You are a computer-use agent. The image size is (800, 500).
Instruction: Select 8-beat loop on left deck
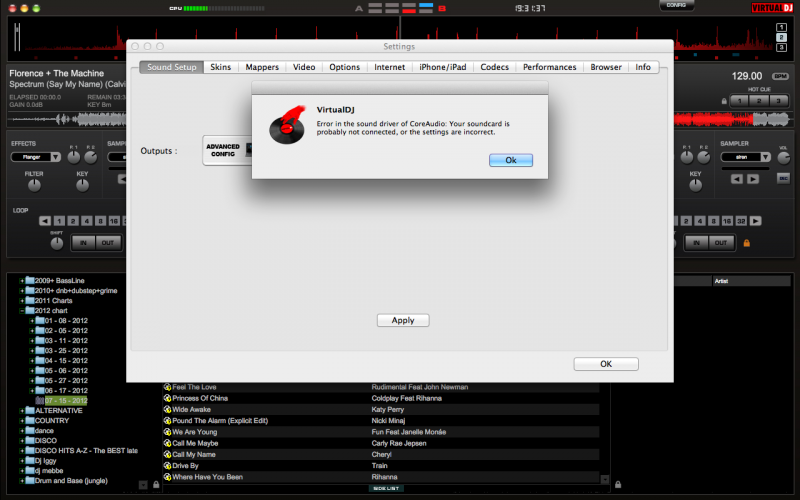pyautogui.click(x=101, y=221)
